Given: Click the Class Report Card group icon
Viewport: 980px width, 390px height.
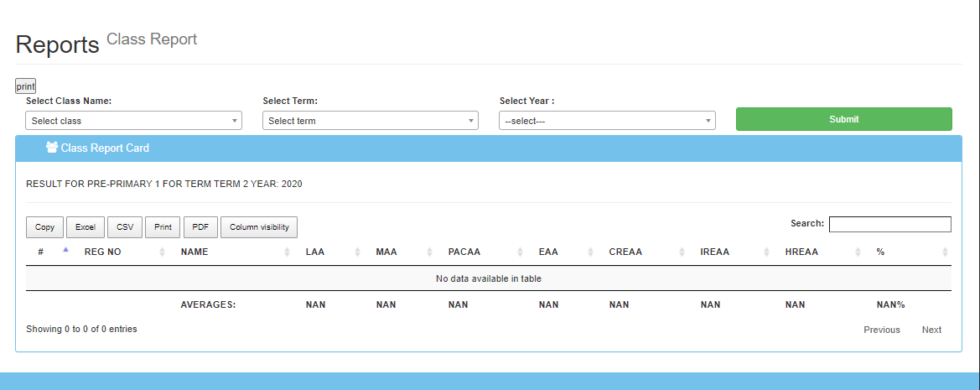Looking at the screenshot, I should click(52, 148).
